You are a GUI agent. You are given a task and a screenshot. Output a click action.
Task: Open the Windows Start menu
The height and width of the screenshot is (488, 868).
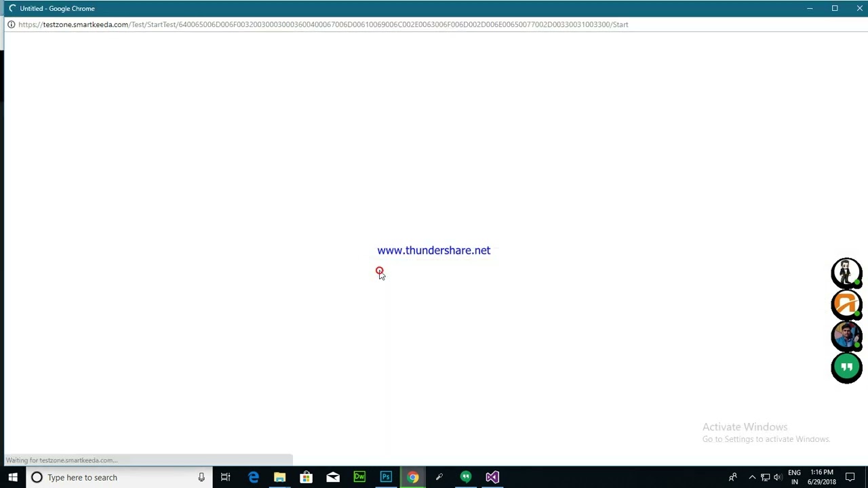coord(12,477)
